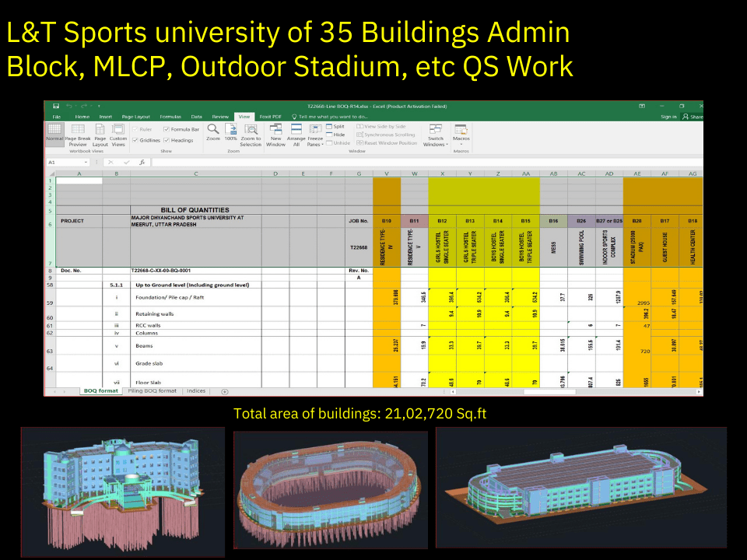Set zoom to 100%
The image size is (747, 560).
pos(230,132)
